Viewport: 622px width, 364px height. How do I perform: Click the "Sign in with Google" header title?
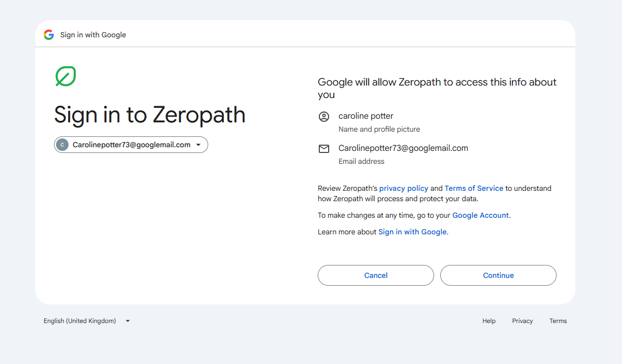pos(93,35)
